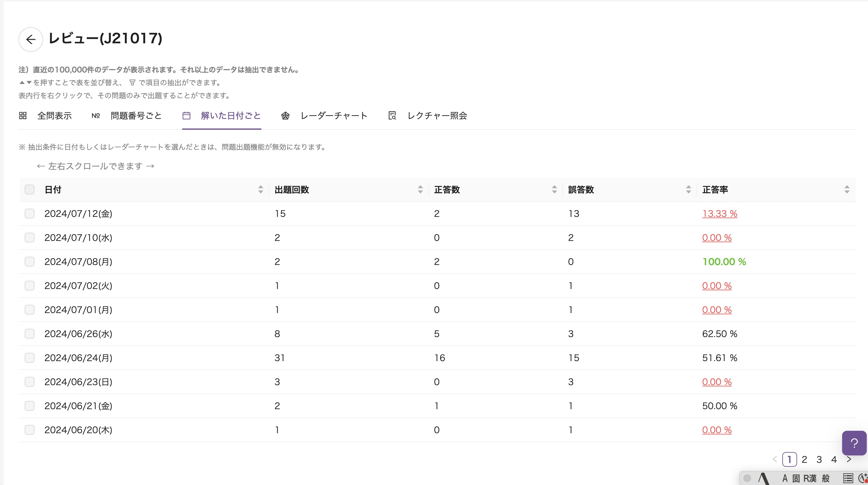The image size is (868, 485).
Task: Toggle the select-all checkbox in header
Action: [x=30, y=190]
